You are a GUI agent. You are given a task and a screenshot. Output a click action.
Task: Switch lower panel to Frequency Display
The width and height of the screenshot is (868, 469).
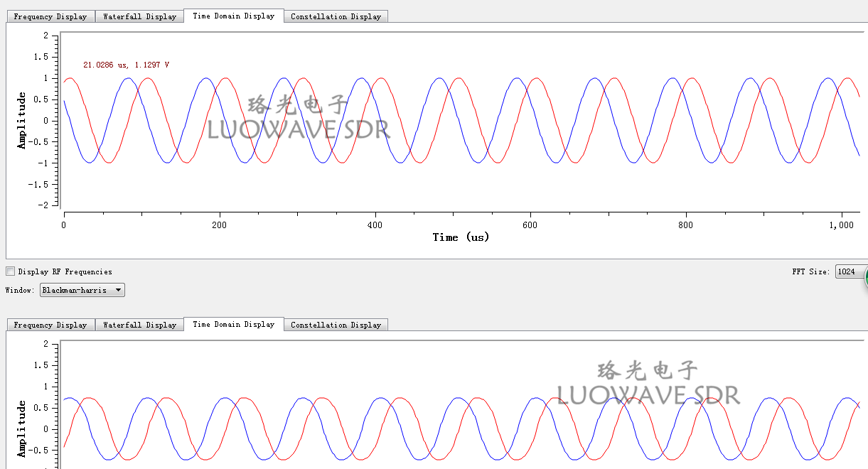50,325
